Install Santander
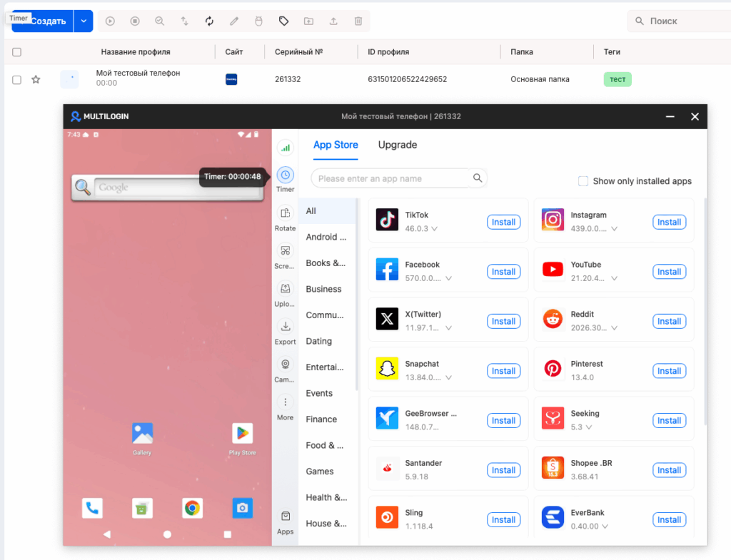Screen dimensions: 731x560 click(503, 470)
